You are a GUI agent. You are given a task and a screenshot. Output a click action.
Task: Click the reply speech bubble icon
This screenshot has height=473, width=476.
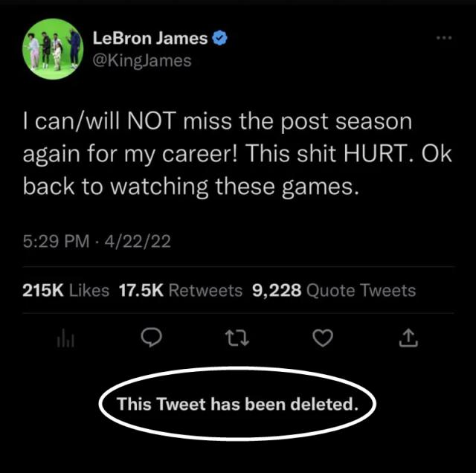coord(151,339)
